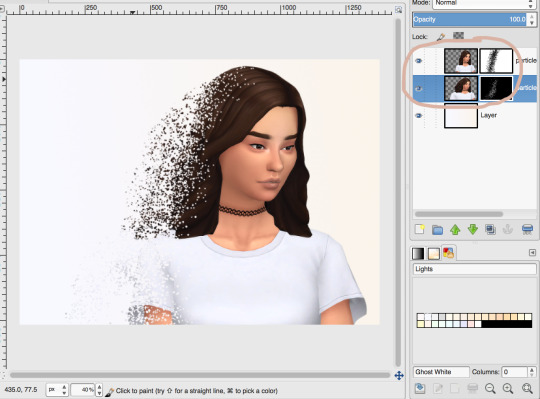Select the black layer mask thumbnail

(x=496, y=88)
